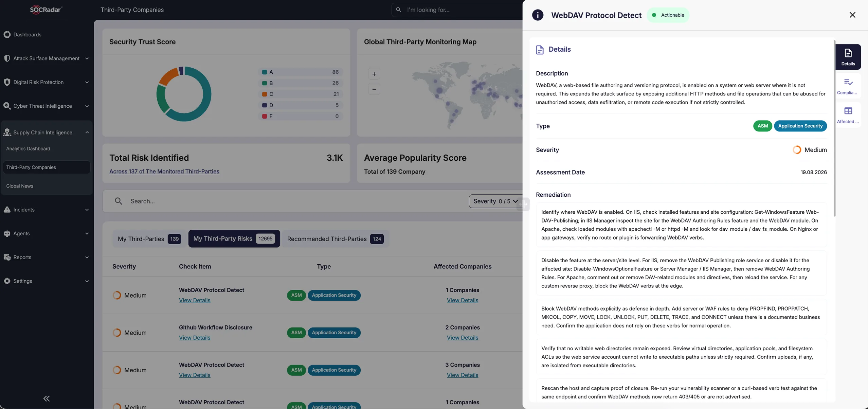Open the Details side tab icon

[x=848, y=57]
